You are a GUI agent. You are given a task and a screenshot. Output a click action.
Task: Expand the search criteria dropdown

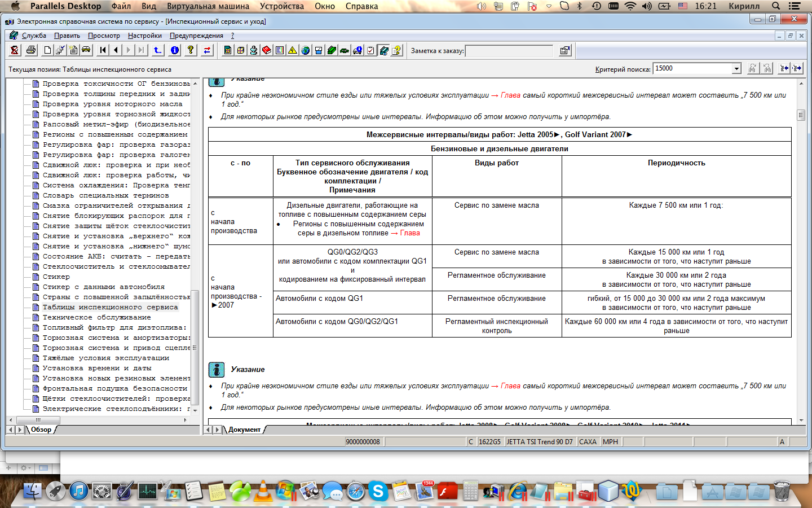(x=736, y=69)
